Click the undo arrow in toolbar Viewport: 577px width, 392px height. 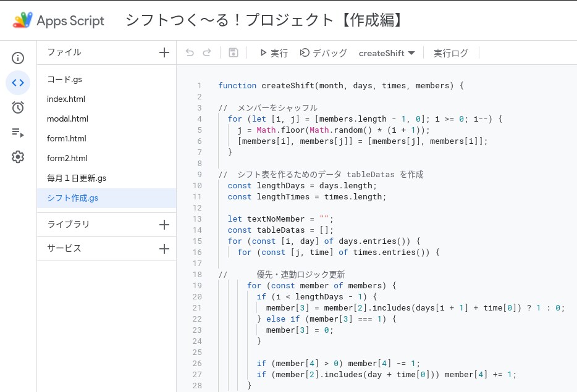tap(190, 53)
